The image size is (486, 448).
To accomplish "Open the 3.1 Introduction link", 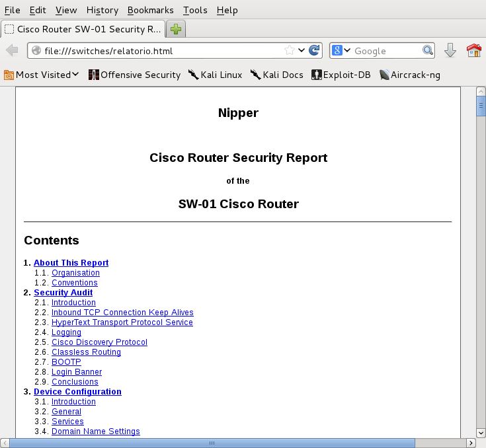I will (x=73, y=402).
